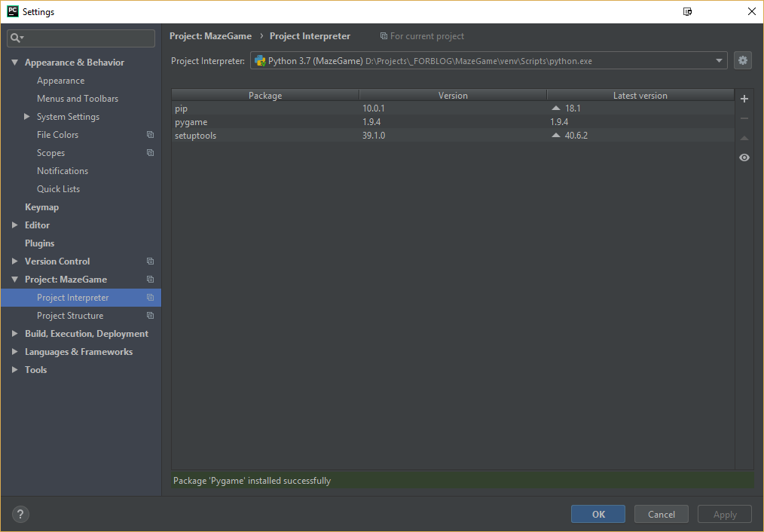Expand the Build, Execution, Deployment section
Viewport: 764px width, 532px height.
(15, 334)
